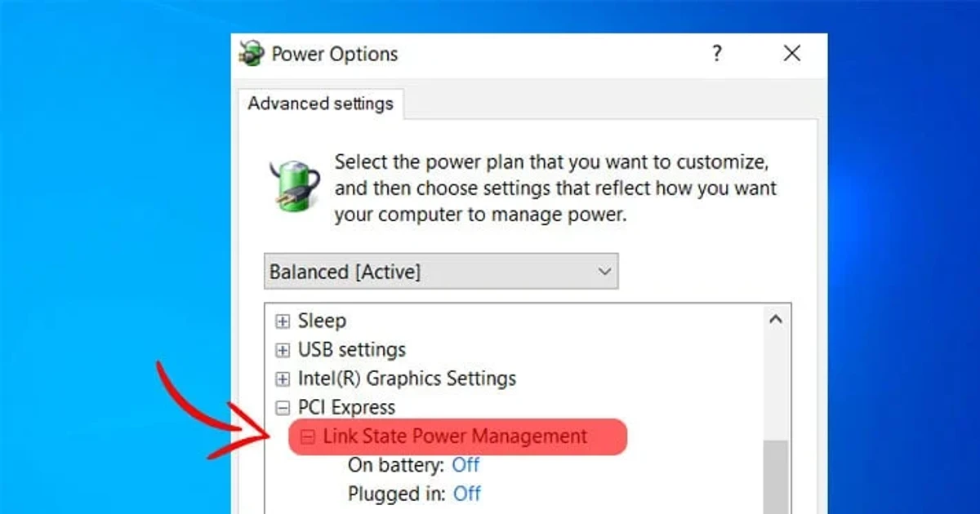Screen dimensions: 980x514
Task: Click the help question mark button
Action: click(716, 54)
